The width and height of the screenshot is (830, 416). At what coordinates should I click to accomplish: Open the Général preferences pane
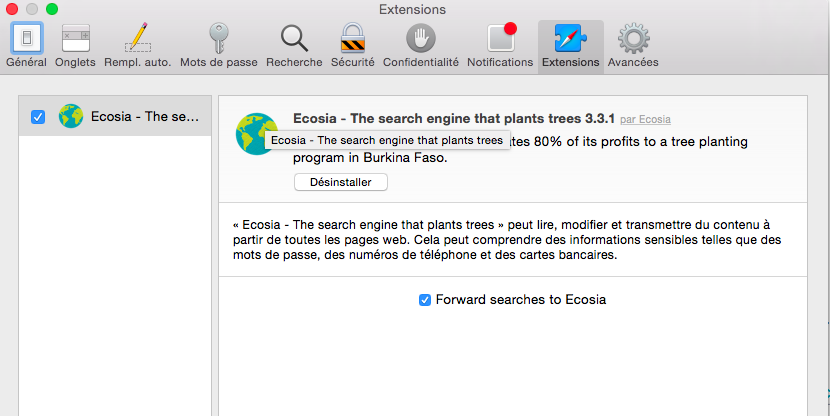coord(26,46)
